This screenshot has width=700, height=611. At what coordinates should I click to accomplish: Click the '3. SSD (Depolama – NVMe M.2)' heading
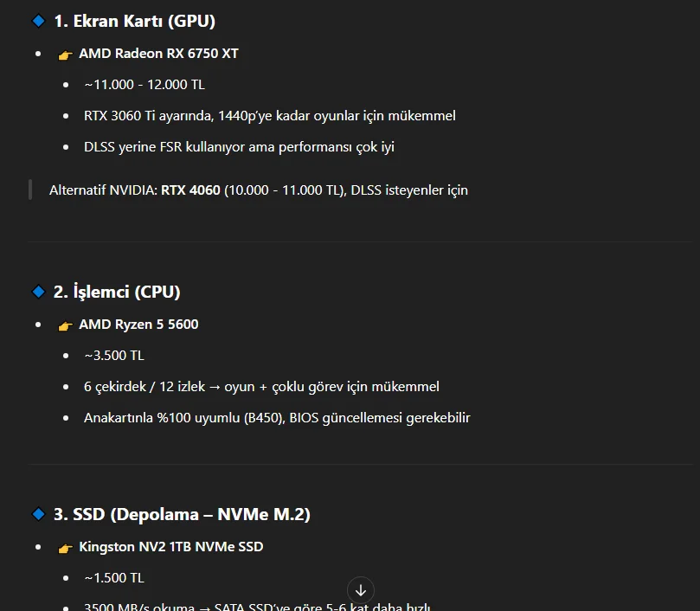point(182,514)
